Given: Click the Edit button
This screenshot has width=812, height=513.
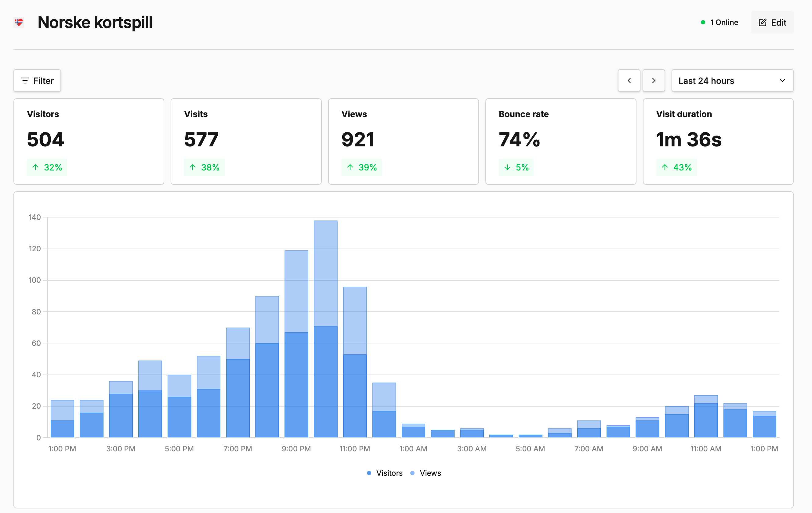Looking at the screenshot, I should point(772,23).
